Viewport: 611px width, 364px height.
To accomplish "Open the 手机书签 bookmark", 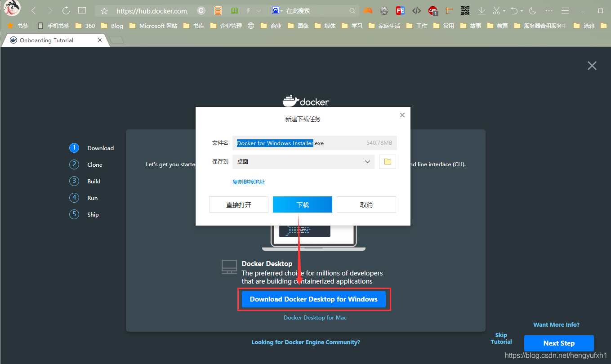I will point(53,26).
